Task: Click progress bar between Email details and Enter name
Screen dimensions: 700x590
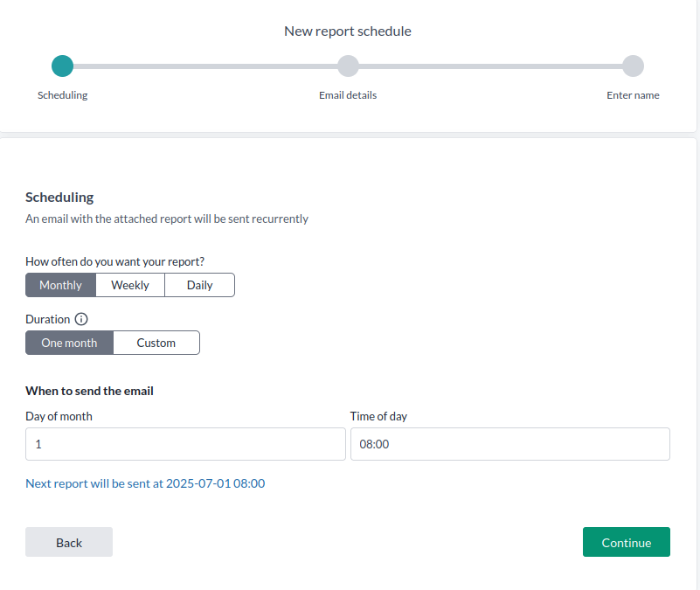Action: click(490, 66)
